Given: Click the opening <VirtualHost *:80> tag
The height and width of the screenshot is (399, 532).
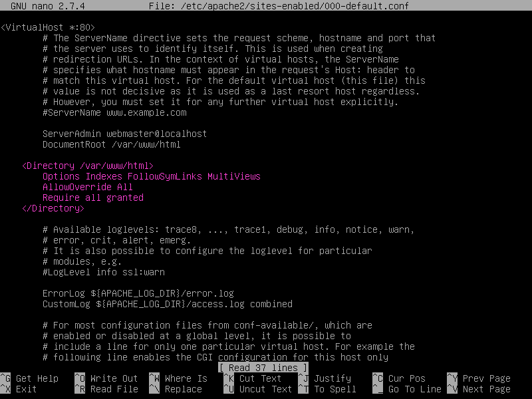Looking at the screenshot, I should click(x=47, y=27).
